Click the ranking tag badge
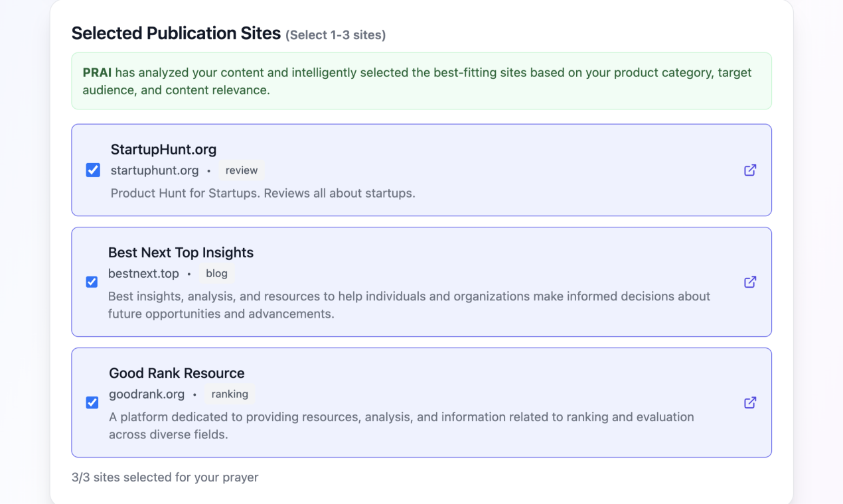 point(230,394)
